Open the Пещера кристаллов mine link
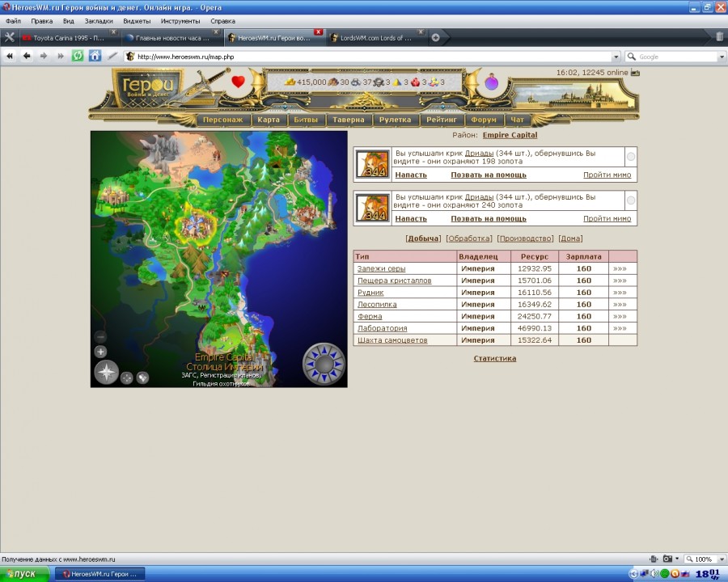The height and width of the screenshot is (582, 728). click(394, 280)
